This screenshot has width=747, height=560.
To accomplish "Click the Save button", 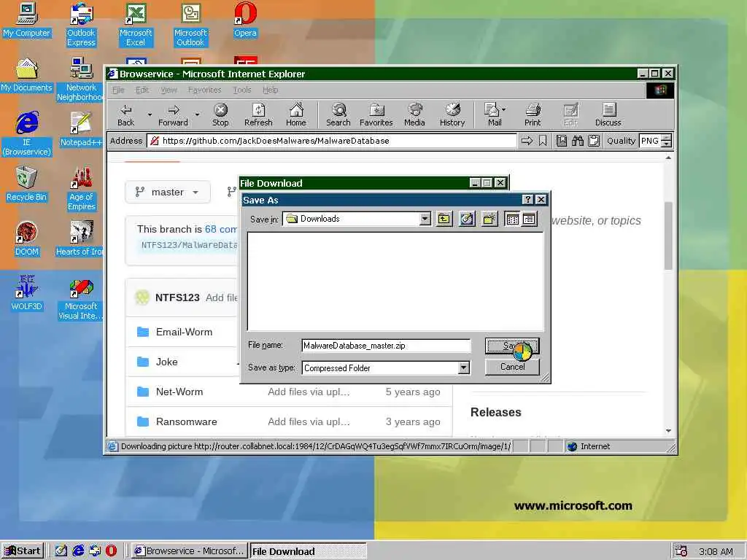I will point(512,346).
